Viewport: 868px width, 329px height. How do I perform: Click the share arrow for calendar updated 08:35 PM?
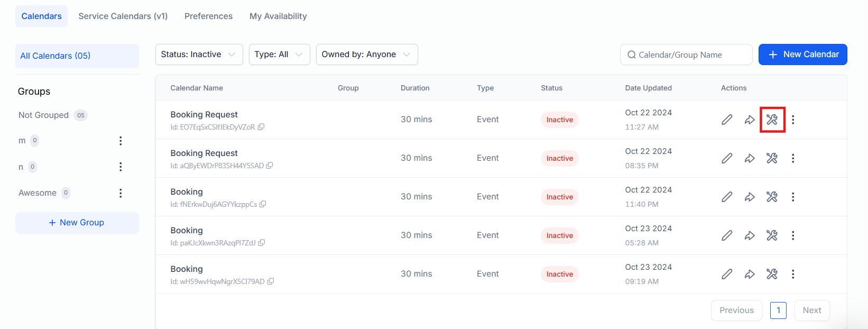click(750, 158)
